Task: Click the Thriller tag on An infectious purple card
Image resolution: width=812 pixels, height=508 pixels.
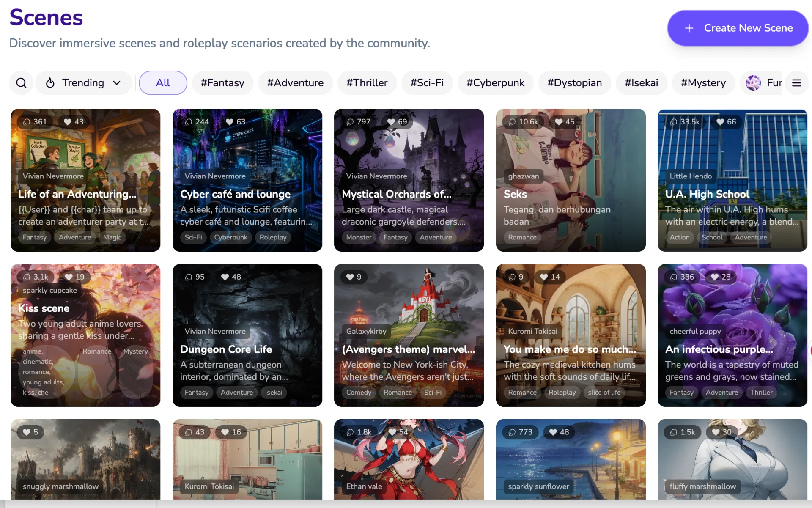Action: pyautogui.click(x=761, y=393)
